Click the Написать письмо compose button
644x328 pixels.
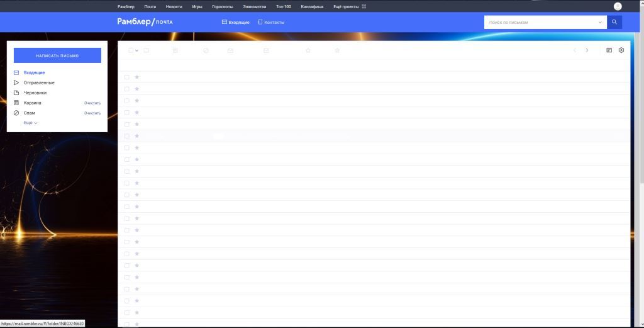pos(57,55)
